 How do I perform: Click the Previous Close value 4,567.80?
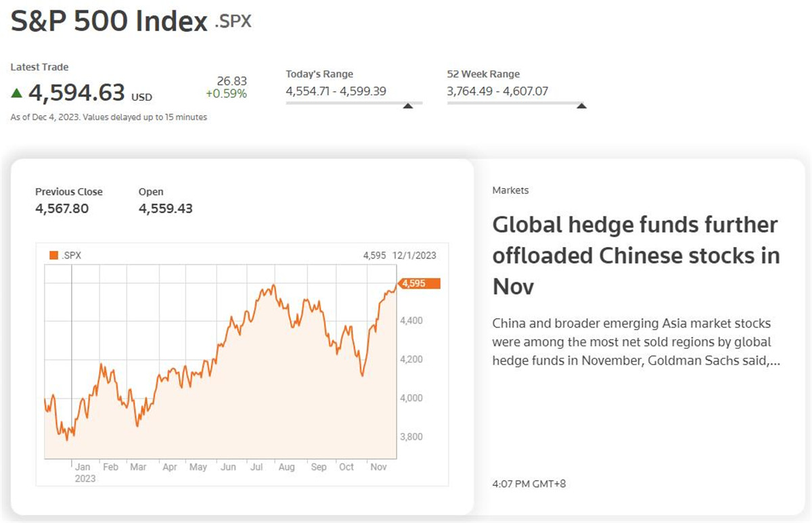[62, 208]
